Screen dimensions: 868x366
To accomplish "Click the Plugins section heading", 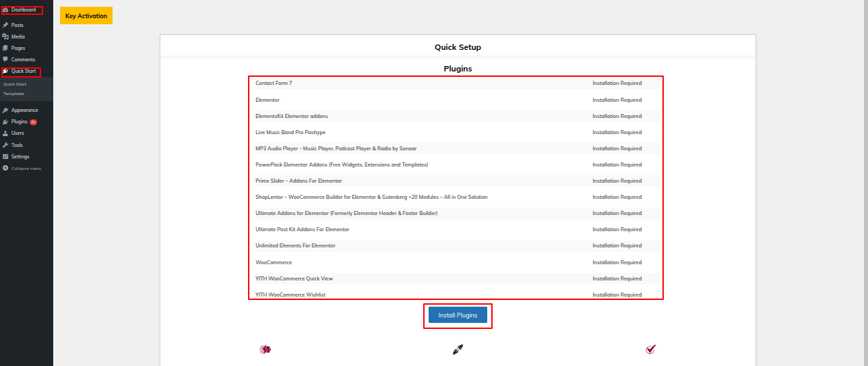I will (458, 69).
